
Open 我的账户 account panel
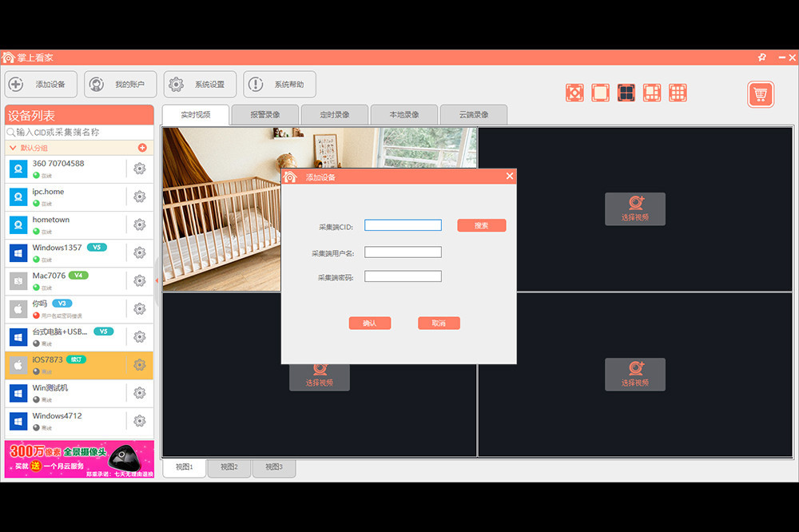120,84
